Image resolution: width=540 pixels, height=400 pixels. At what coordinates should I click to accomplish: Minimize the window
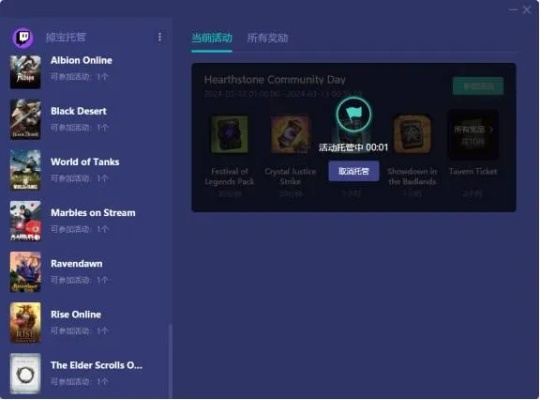point(513,10)
